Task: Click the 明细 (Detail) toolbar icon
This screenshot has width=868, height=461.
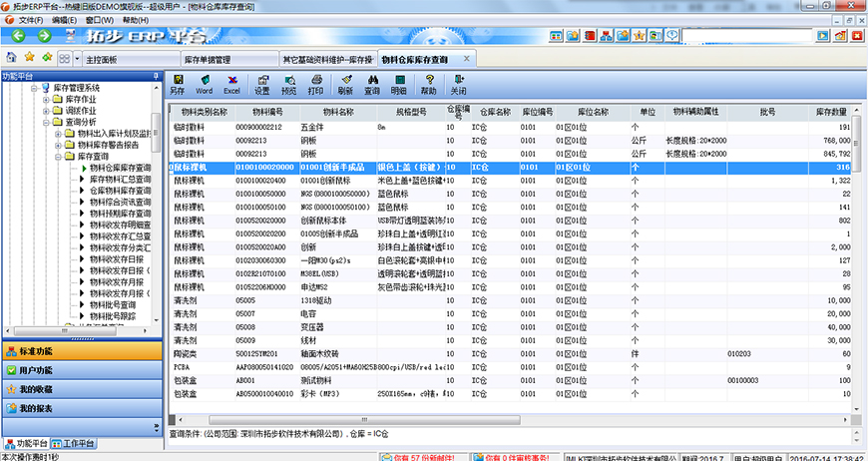Action: coord(398,84)
